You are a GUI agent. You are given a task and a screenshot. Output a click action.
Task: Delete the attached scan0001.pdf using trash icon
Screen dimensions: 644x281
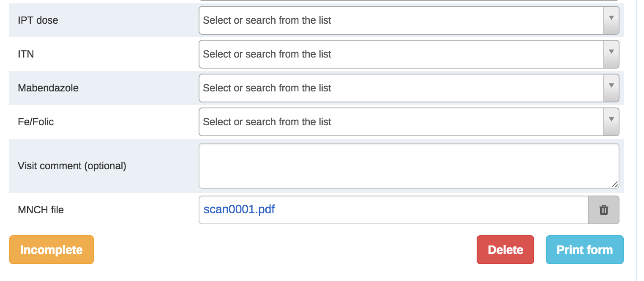tap(603, 210)
